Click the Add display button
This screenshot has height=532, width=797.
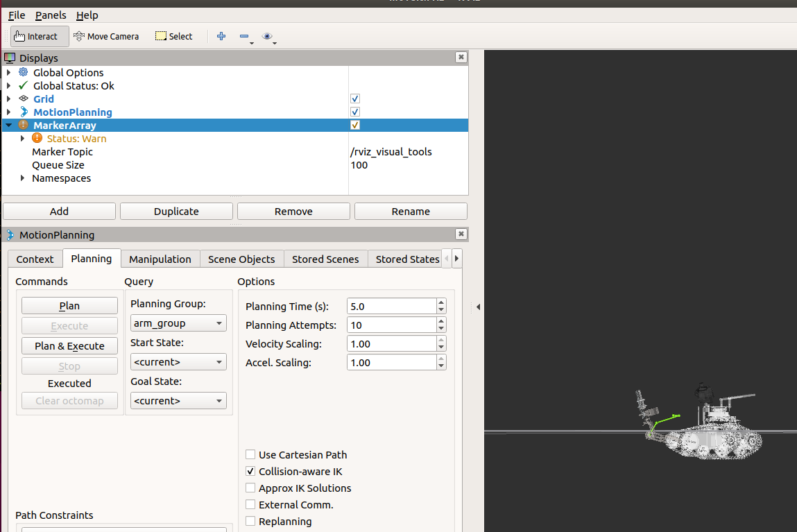(60, 212)
